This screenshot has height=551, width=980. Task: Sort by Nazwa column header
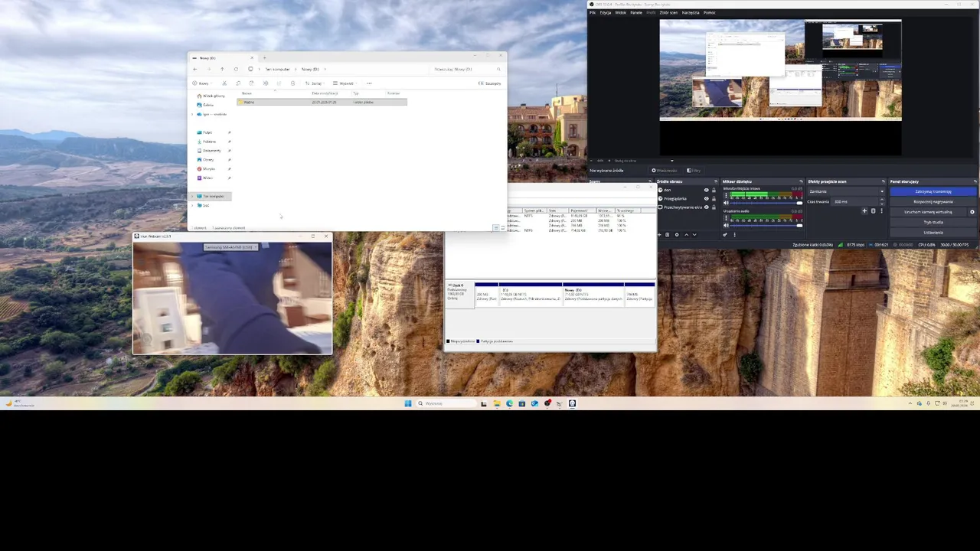[247, 93]
